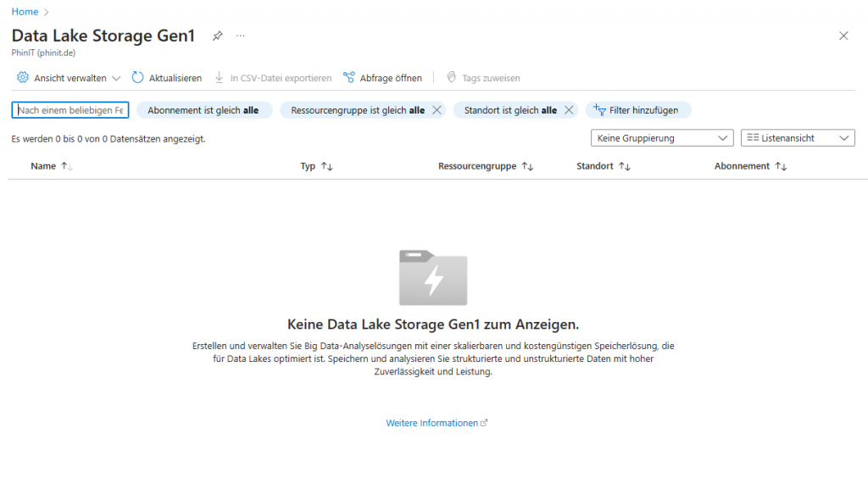This screenshot has height=489, width=868.
Task: Sort the list by Typ column
Action: point(316,165)
